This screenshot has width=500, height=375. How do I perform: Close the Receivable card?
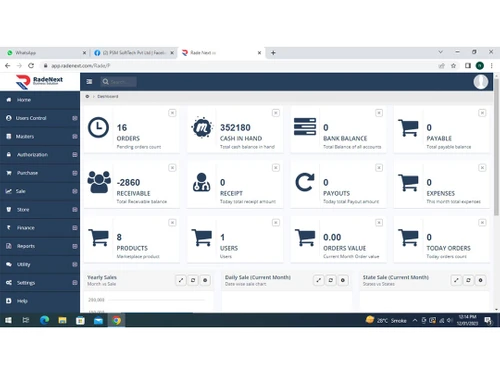click(172, 168)
